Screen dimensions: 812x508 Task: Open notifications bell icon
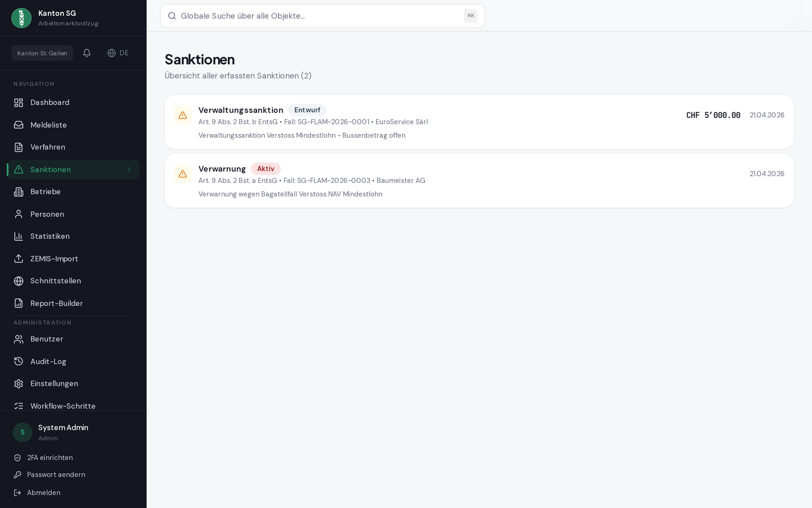[x=87, y=53]
